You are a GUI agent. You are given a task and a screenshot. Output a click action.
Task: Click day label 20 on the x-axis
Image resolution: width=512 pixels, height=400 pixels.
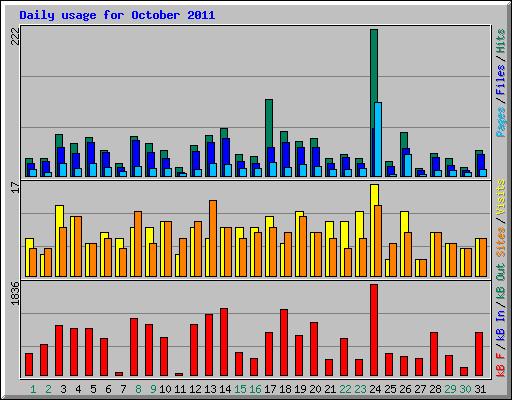(x=315, y=389)
